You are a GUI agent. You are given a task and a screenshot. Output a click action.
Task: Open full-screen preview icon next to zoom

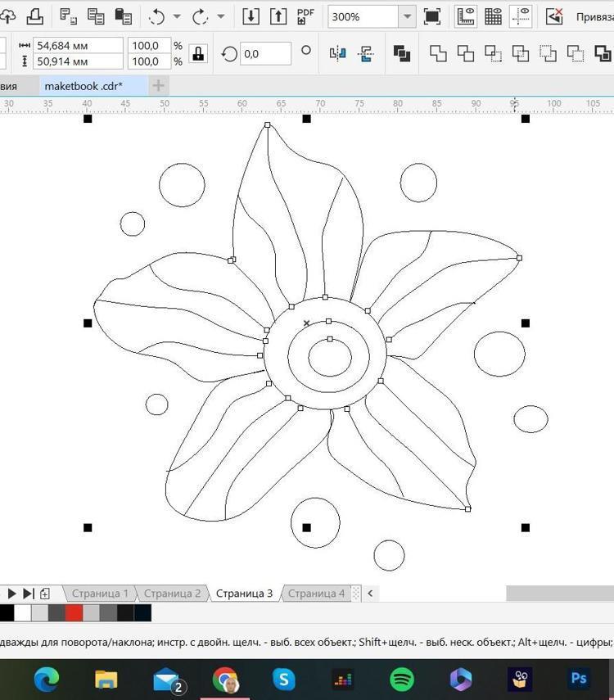click(431, 16)
